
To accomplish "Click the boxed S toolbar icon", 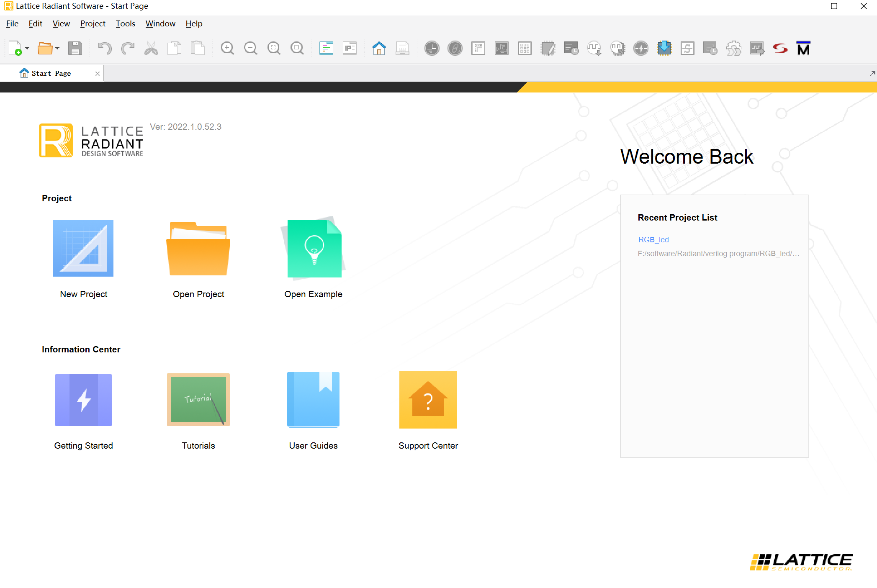I will click(x=687, y=49).
